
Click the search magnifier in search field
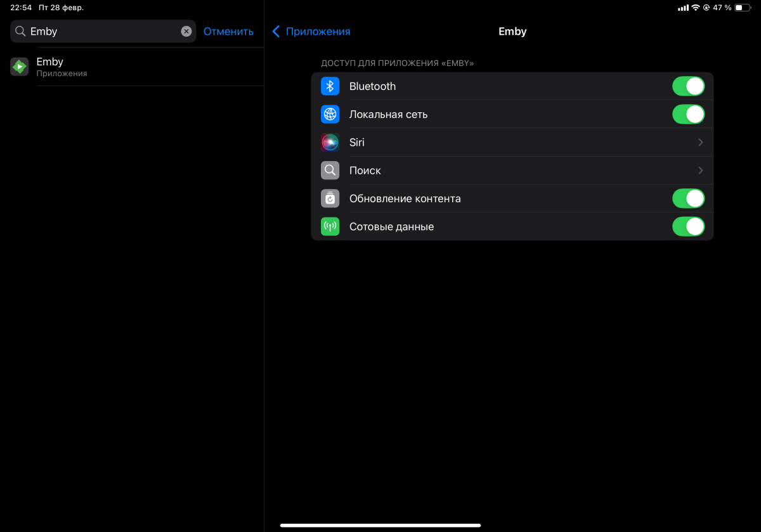20,31
